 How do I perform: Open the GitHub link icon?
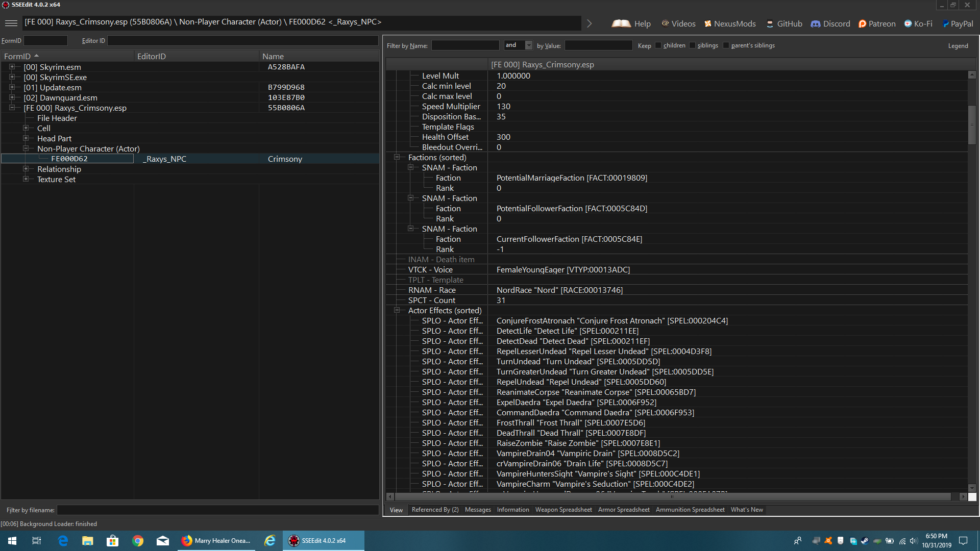[x=770, y=23]
